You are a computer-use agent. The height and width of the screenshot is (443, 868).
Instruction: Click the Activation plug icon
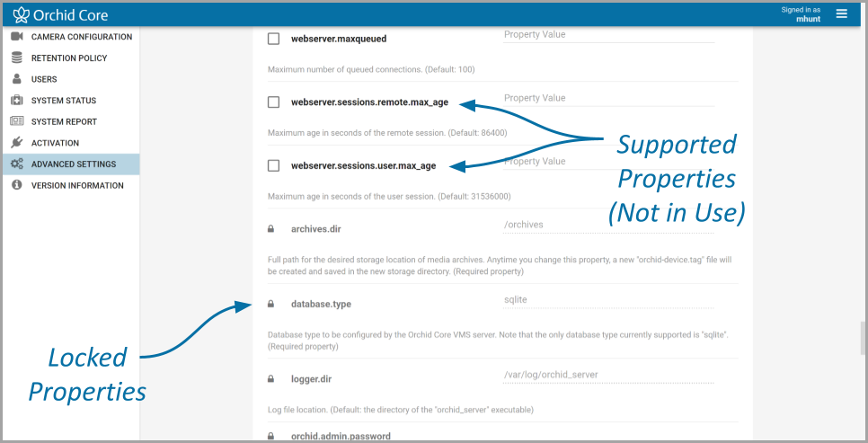17,142
